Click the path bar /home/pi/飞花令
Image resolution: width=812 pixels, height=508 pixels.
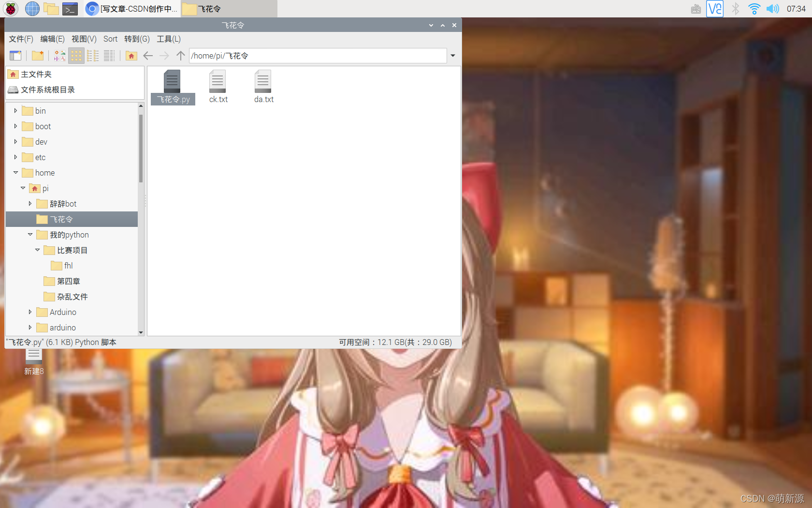[x=318, y=56]
